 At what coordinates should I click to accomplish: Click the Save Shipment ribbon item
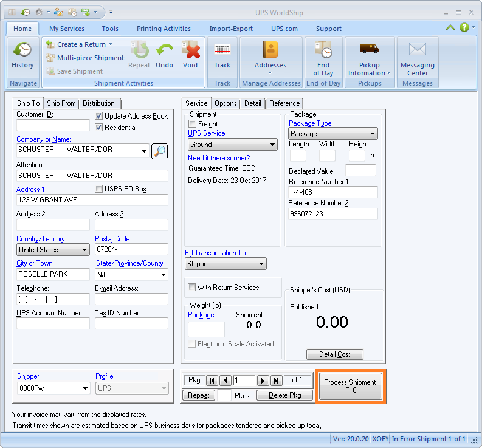point(74,71)
